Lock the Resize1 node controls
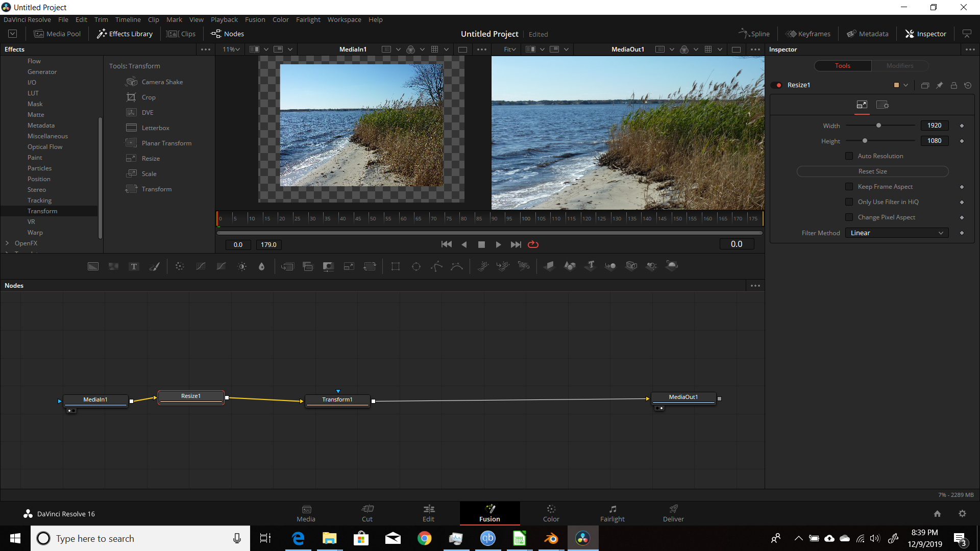This screenshot has height=551, width=980. coord(953,85)
